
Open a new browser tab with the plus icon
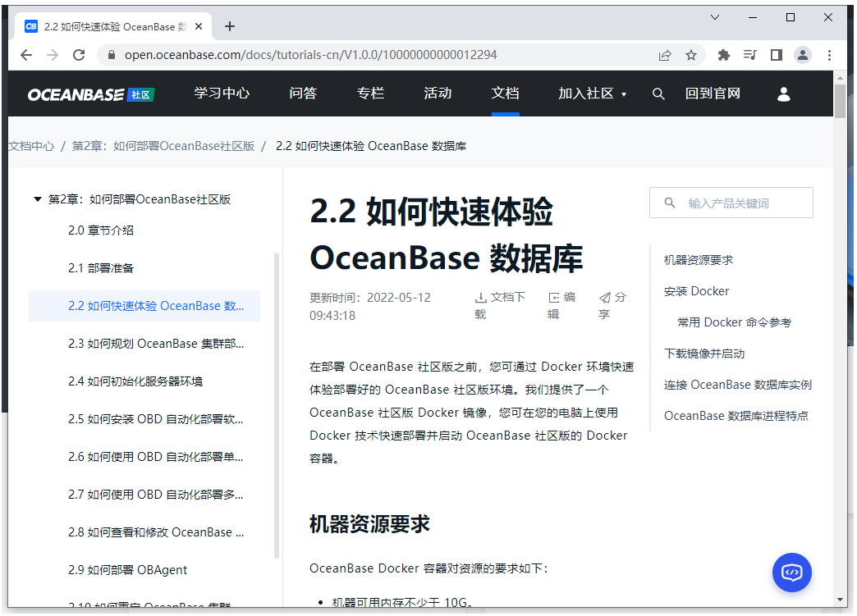point(230,26)
